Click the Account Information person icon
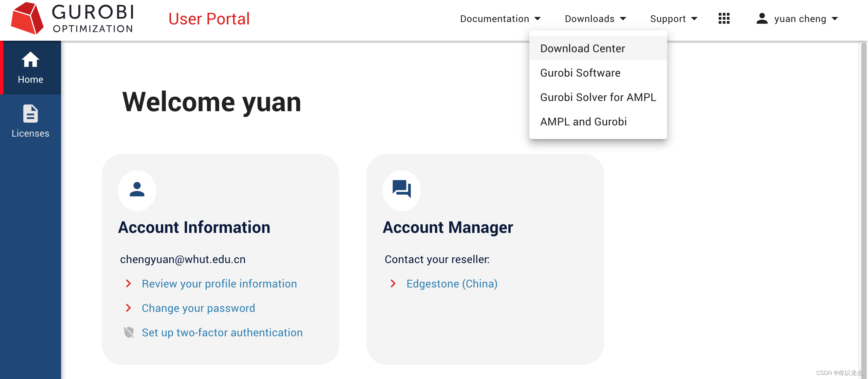Viewport: 868px width, 379px height. click(x=137, y=190)
